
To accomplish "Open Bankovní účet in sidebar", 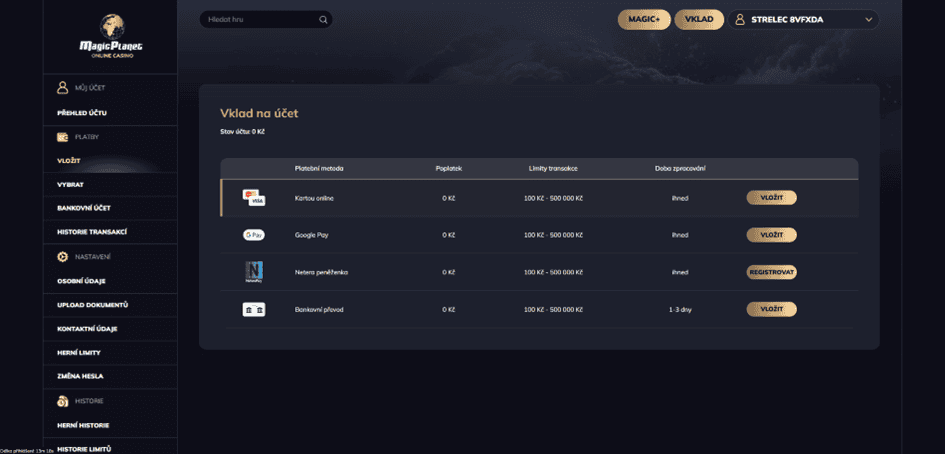I will tap(84, 208).
